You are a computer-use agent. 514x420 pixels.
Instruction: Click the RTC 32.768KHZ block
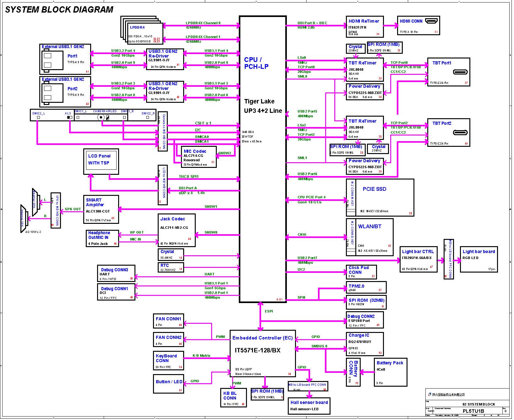click(x=171, y=267)
